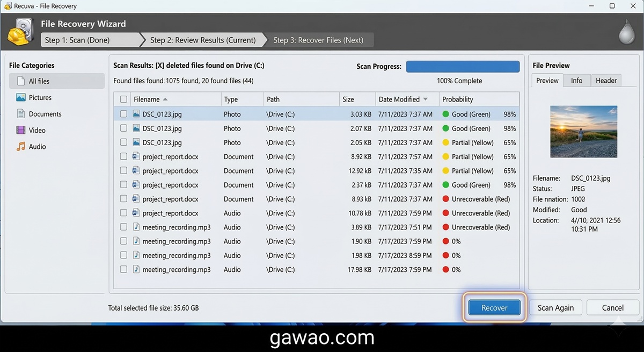This screenshot has height=352, width=644.
Task: Click the blue Scan Progress bar
Action: point(463,67)
